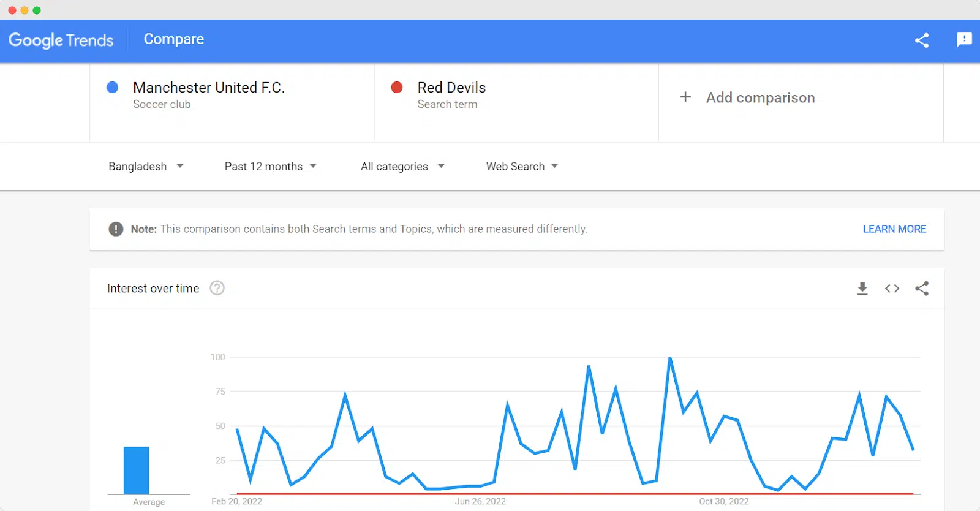This screenshot has height=511, width=980.
Task: Click the blue Average bar in the chart
Action: pos(136,471)
